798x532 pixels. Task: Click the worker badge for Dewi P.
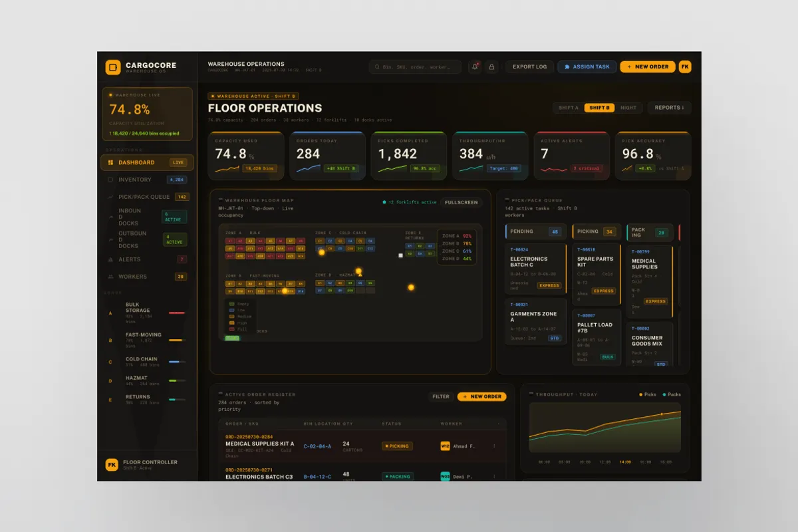(446, 476)
